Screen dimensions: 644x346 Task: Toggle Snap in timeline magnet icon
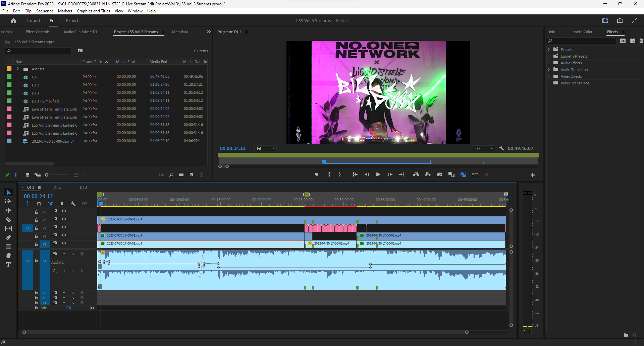click(39, 204)
